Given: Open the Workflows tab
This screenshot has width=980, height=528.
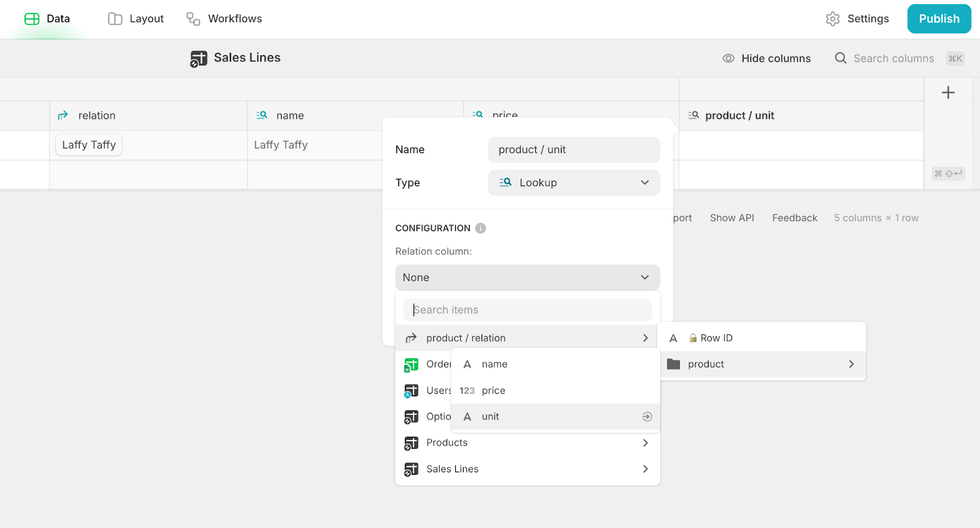Looking at the screenshot, I should coord(224,19).
